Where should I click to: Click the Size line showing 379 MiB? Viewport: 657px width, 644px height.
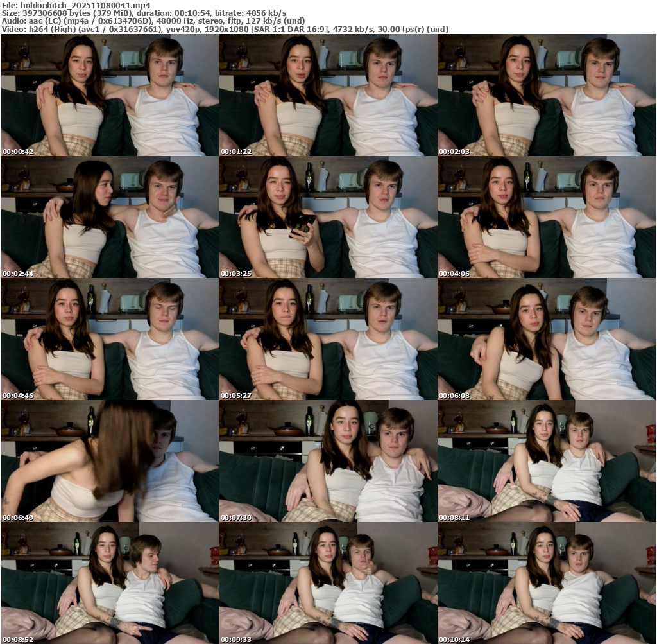(x=144, y=13)
